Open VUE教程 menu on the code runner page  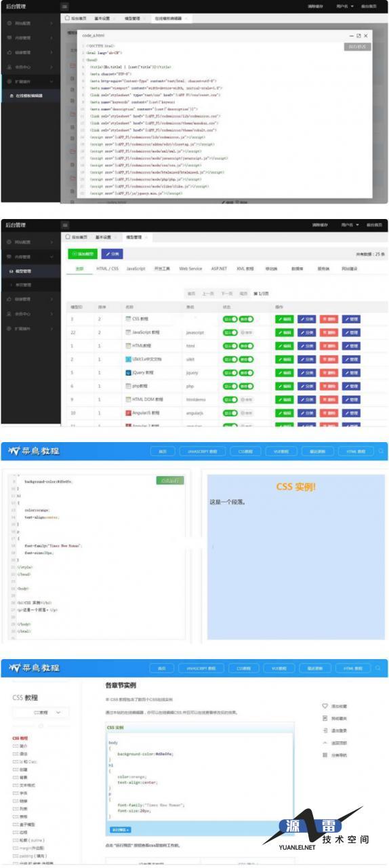click(280, 451)
